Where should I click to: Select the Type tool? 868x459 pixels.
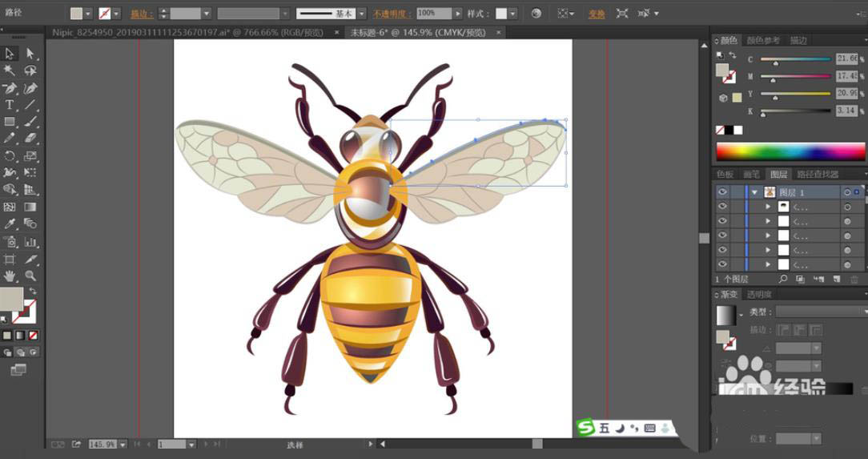coord(10,105)
